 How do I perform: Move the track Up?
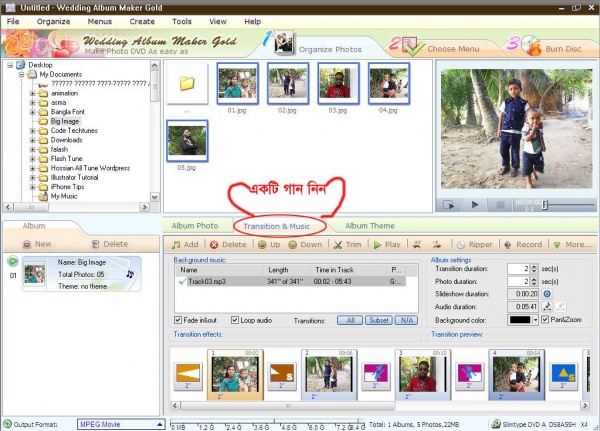[x=262, y=245]
